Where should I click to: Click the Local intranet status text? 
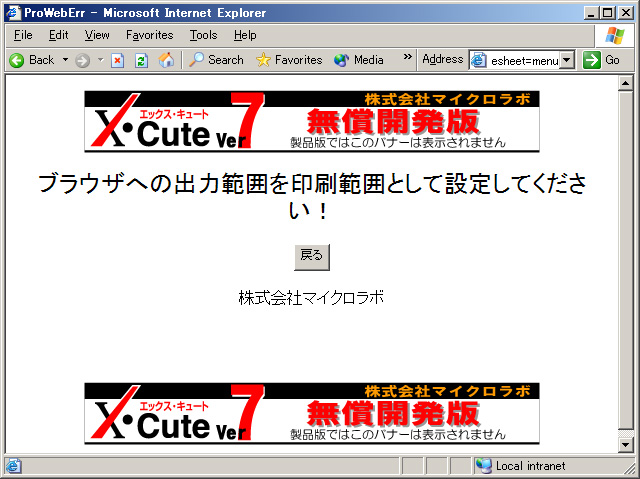click(530, 466)
